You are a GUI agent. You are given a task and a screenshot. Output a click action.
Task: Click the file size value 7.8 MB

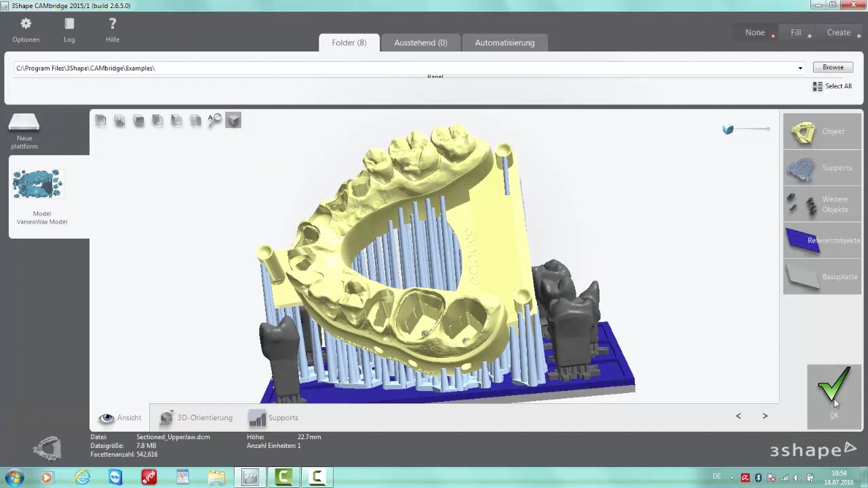146,445
